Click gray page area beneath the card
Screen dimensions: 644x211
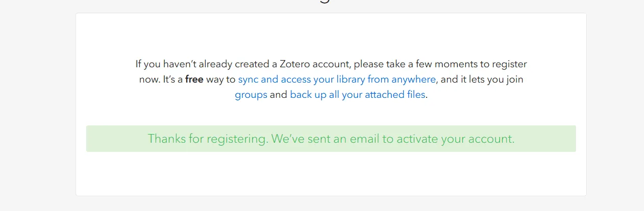(331, 204)
